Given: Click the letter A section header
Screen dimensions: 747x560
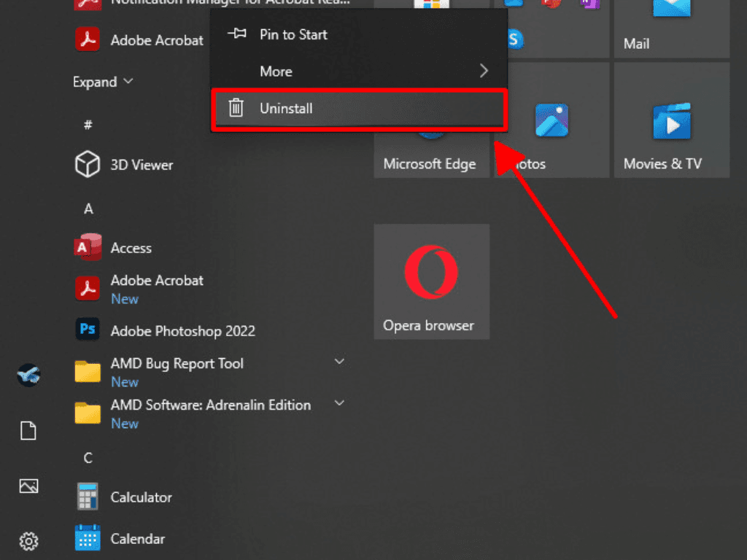Looking at the screenshot, I should click(x=88, y=209).
